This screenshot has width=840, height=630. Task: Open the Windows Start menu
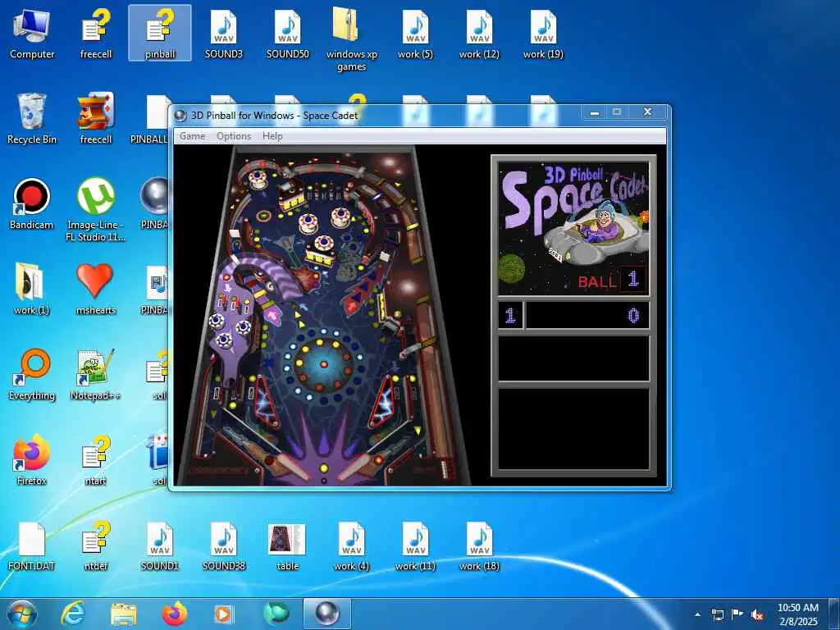click(22, 614)
